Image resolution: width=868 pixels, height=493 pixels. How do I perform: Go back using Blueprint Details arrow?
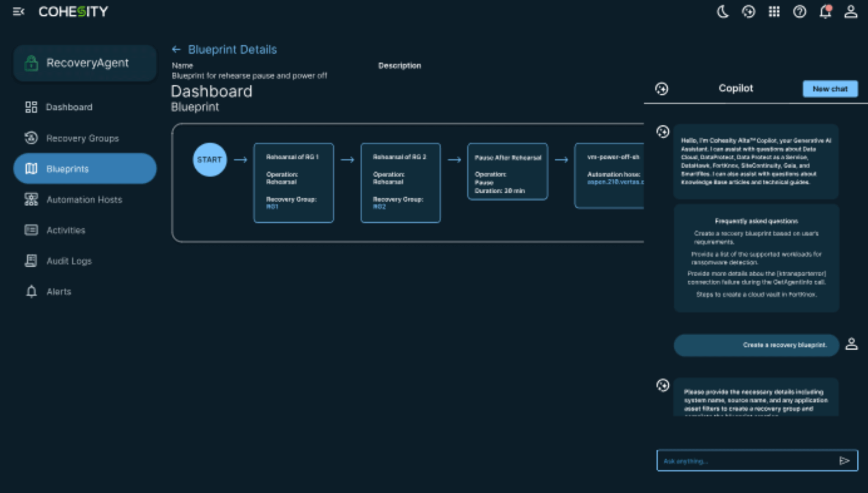click(x=176, y=49)
